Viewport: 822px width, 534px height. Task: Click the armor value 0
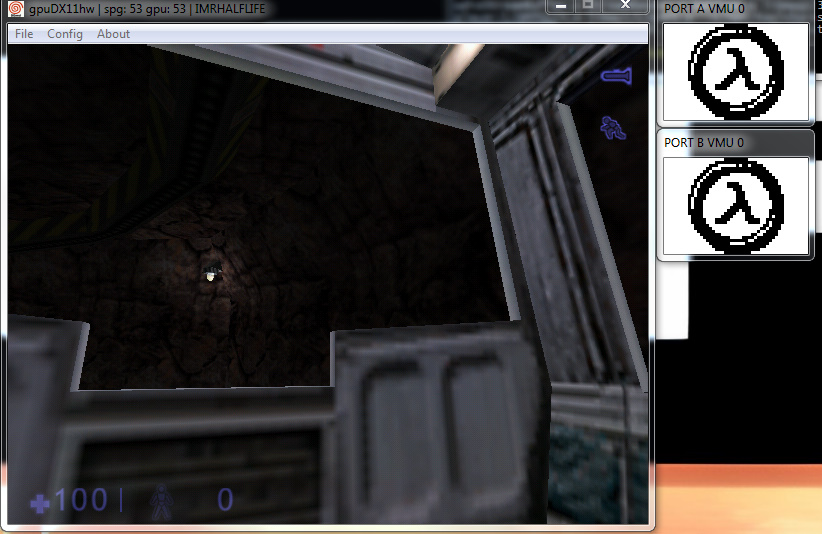tap(225, 500)
